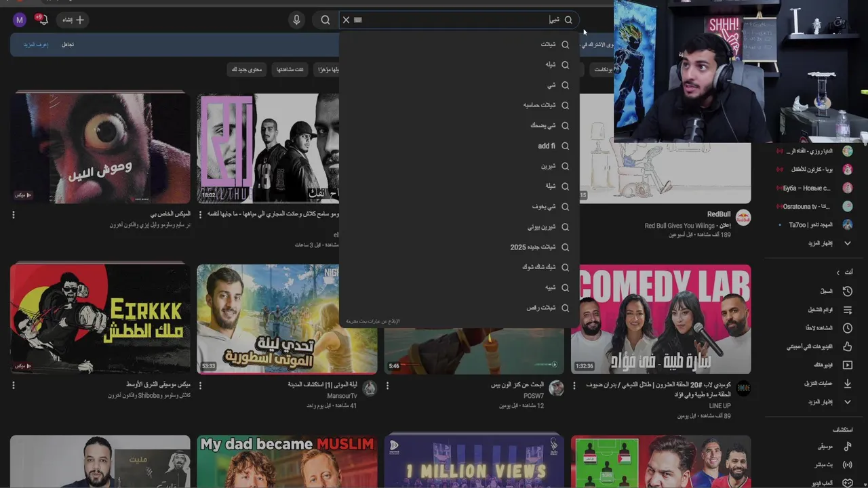Expand more subscriptions with 'إظهار المزيد' under Ta7oo
The height and width of the screenshot is (488, 868).
829,243
